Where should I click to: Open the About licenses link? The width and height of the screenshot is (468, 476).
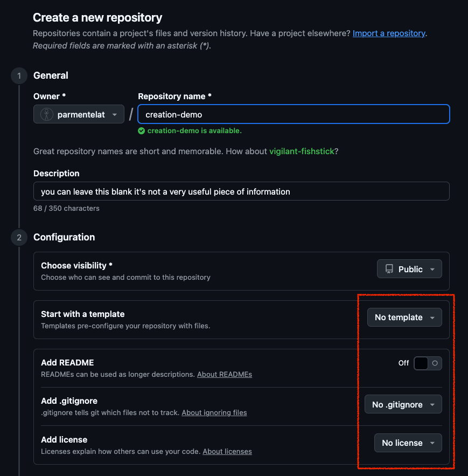(x=227, y=451)
